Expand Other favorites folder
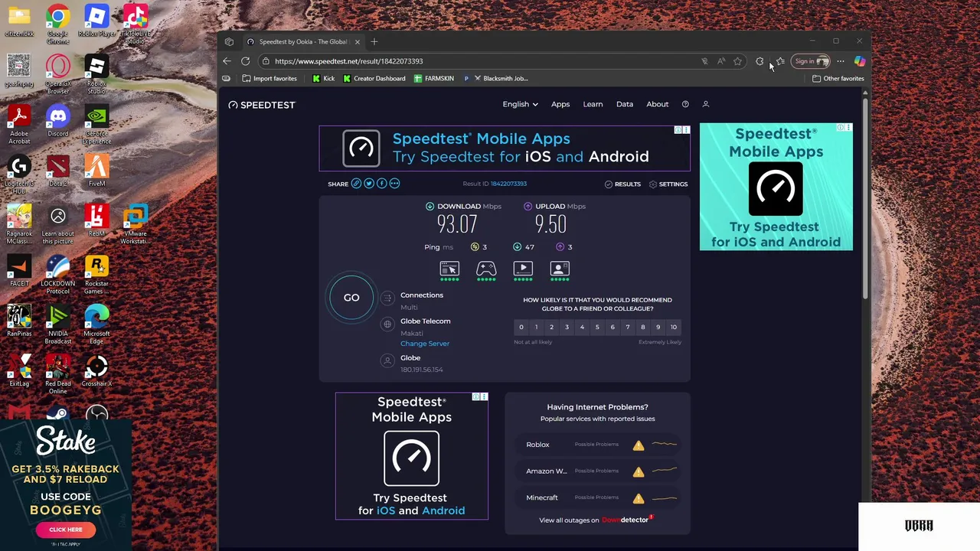This screenshot has width=980, height=551. [838, 79]
